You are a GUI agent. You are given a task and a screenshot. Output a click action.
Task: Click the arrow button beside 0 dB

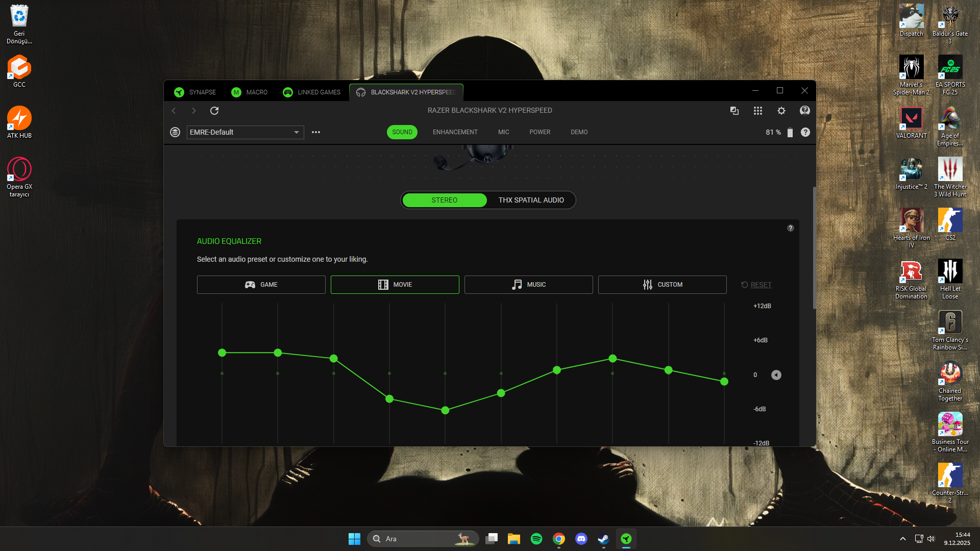pyautogui.click(x=776, y=375)
